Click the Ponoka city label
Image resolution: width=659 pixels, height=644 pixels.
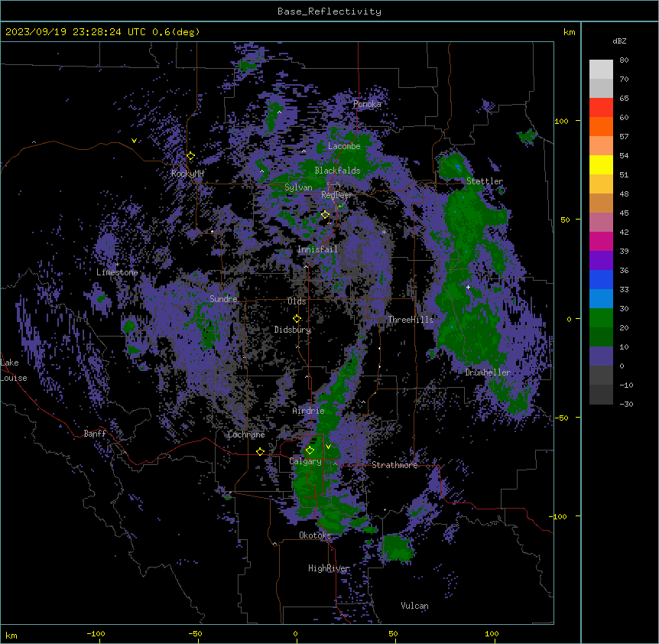coord(367,104)
